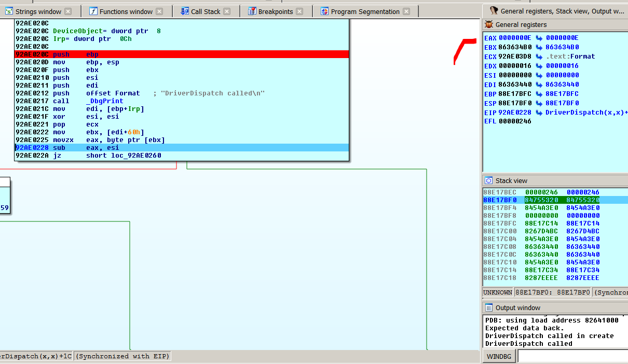Follow the jump arrow beside EAX register

pyautogui.click(x=539, y=38)
